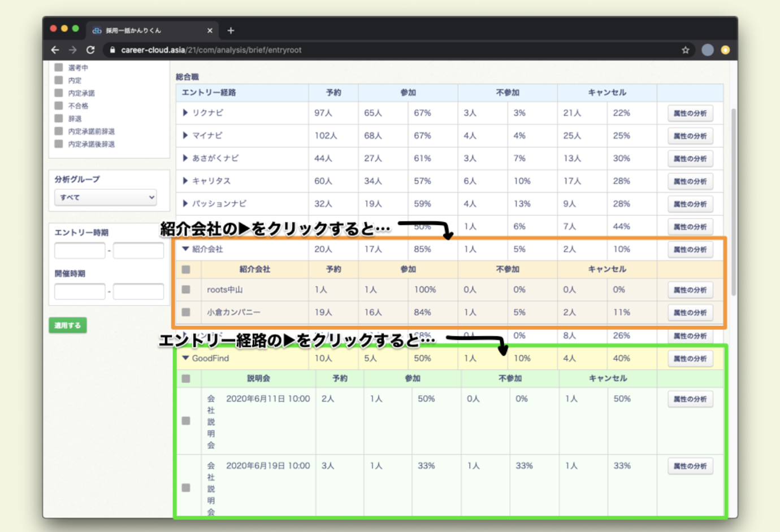The image size is (780, 532).
Task: Collapse the 紹介会社 row
Action: click(185, 249)
